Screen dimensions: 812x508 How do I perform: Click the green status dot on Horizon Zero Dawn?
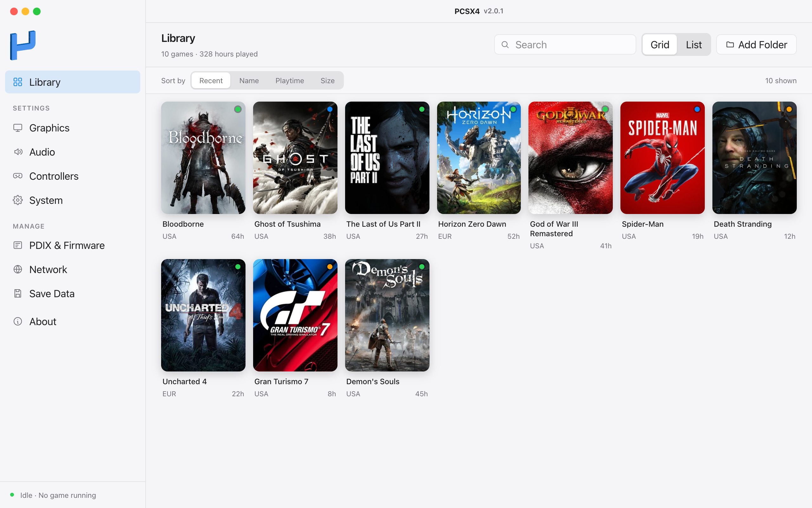(x=513, y=109)
